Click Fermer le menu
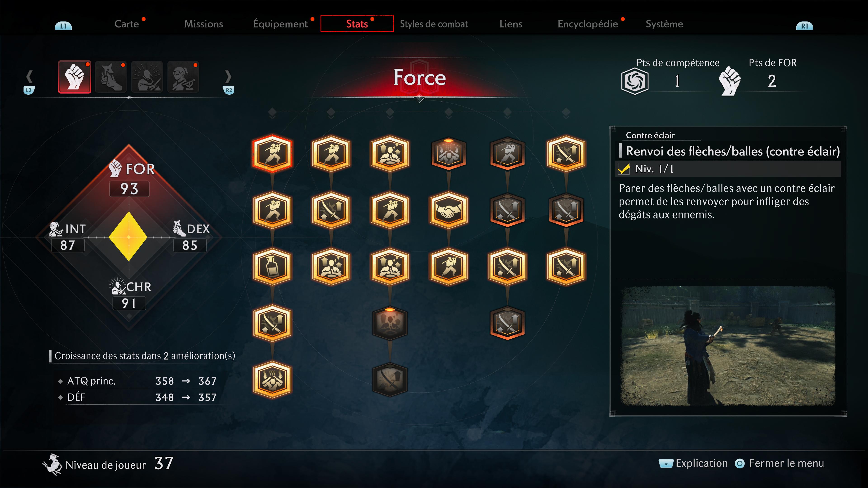Viewport: 868px width, 488px height. pyautogui.click(x=786, y=463)
